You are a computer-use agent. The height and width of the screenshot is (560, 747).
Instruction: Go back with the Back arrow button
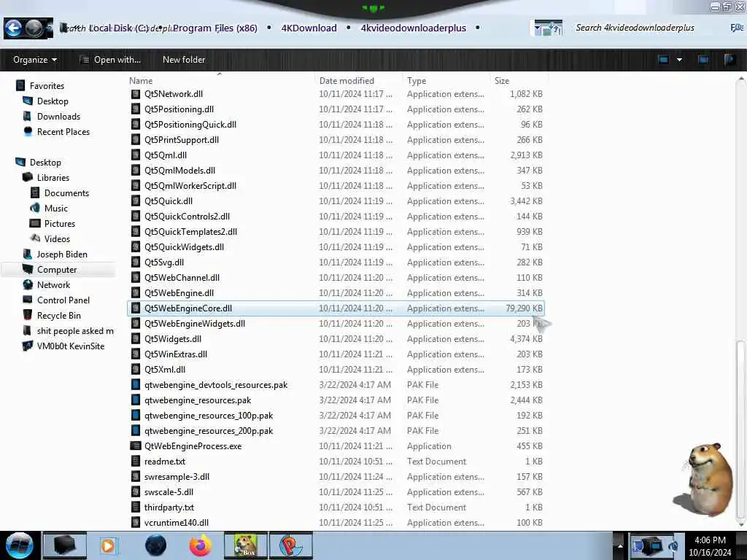coord(14,28)
